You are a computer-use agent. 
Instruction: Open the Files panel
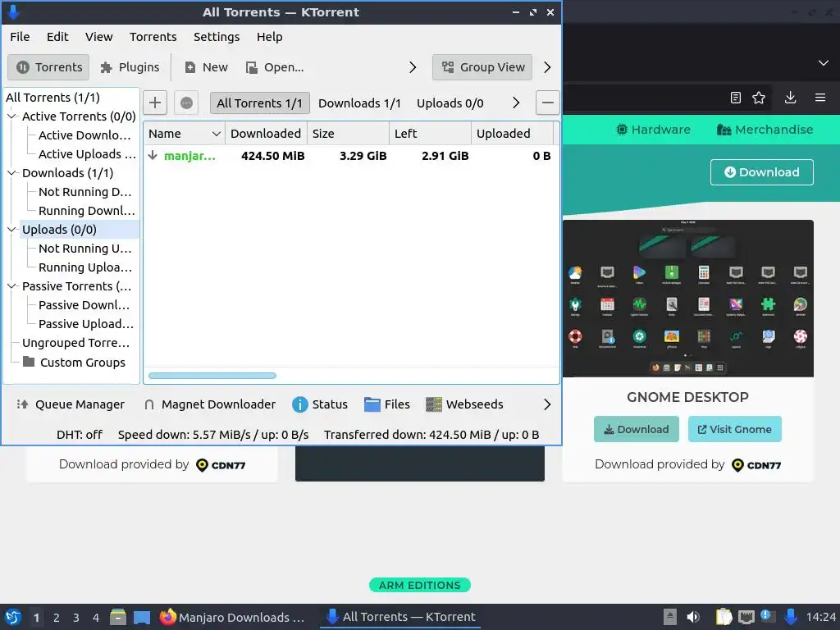pyautogui.click(x=387, y=404)
